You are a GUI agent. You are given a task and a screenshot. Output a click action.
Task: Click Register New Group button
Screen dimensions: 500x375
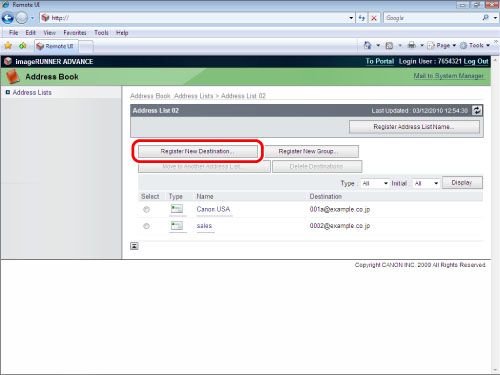tap(312, 151)
